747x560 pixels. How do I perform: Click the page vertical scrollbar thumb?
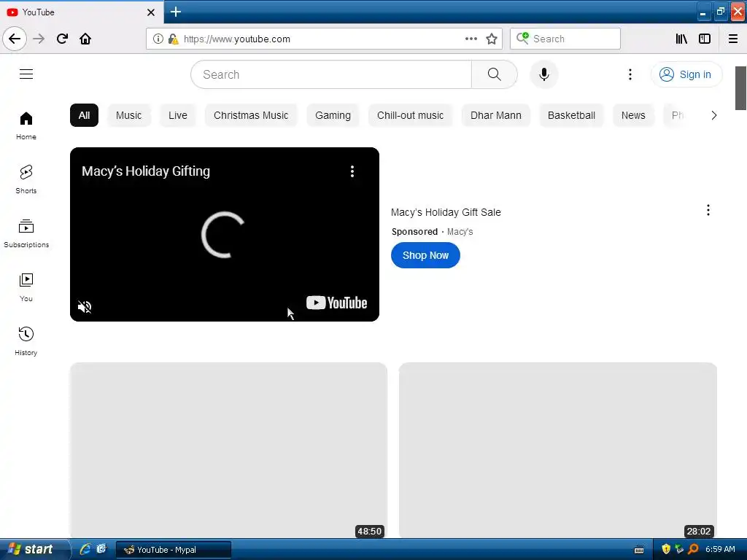click(741, 88)
